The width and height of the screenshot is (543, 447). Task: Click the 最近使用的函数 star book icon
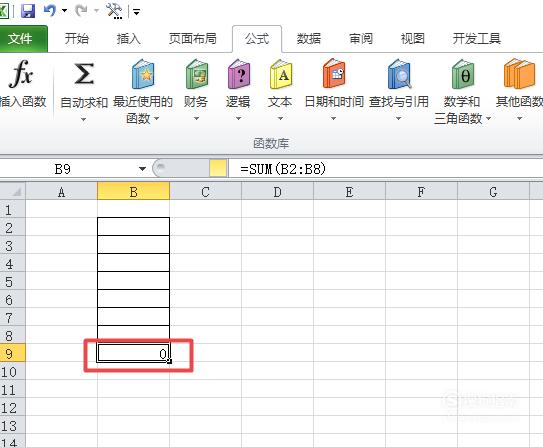143,74
